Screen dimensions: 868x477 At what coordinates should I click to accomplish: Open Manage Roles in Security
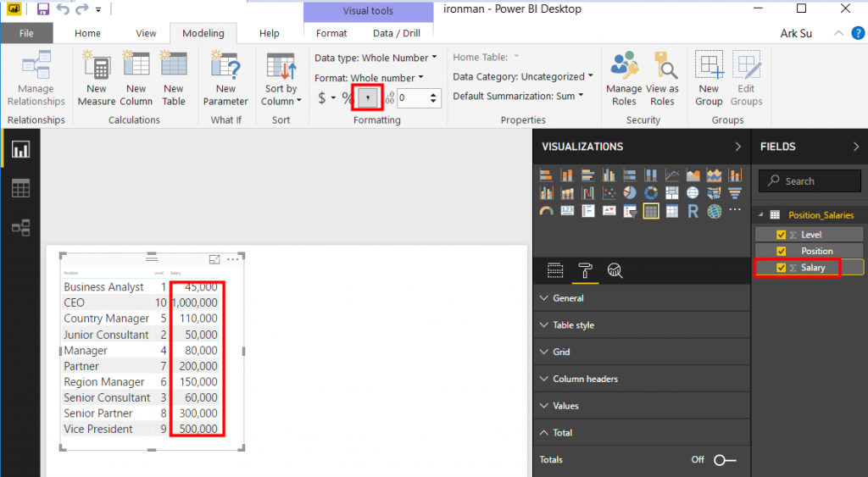tap(624, 78)
